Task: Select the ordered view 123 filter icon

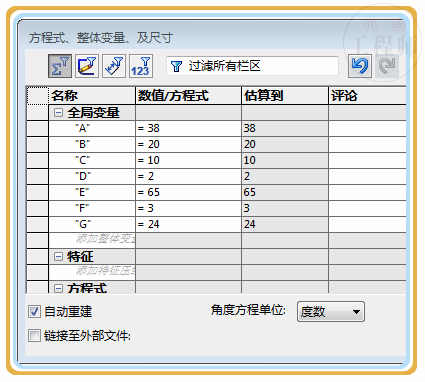Action: 141,66
